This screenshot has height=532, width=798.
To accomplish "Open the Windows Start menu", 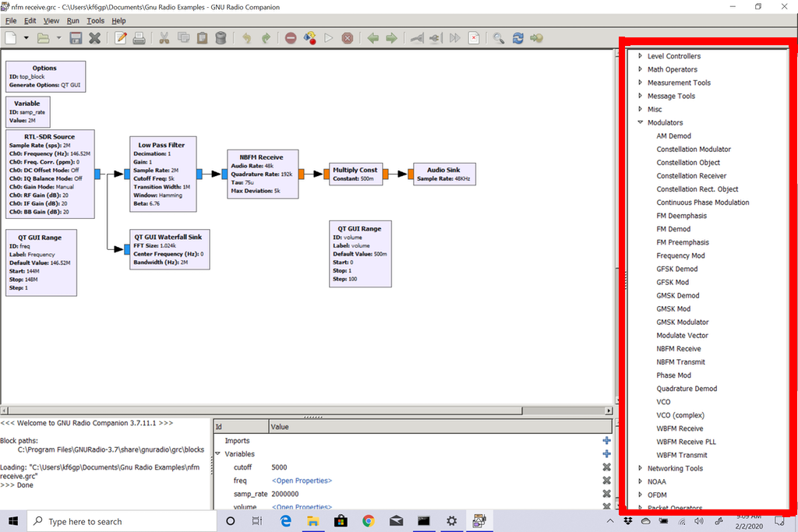I will [13, 521].
